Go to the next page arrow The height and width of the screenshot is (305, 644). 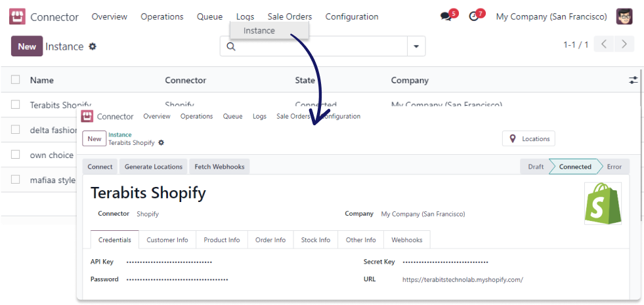tap(624, 45)
